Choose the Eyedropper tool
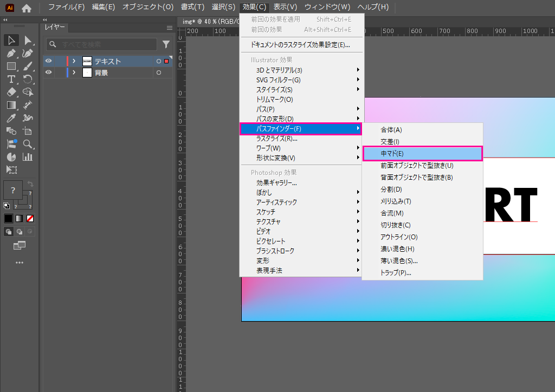 click(11, 118)
